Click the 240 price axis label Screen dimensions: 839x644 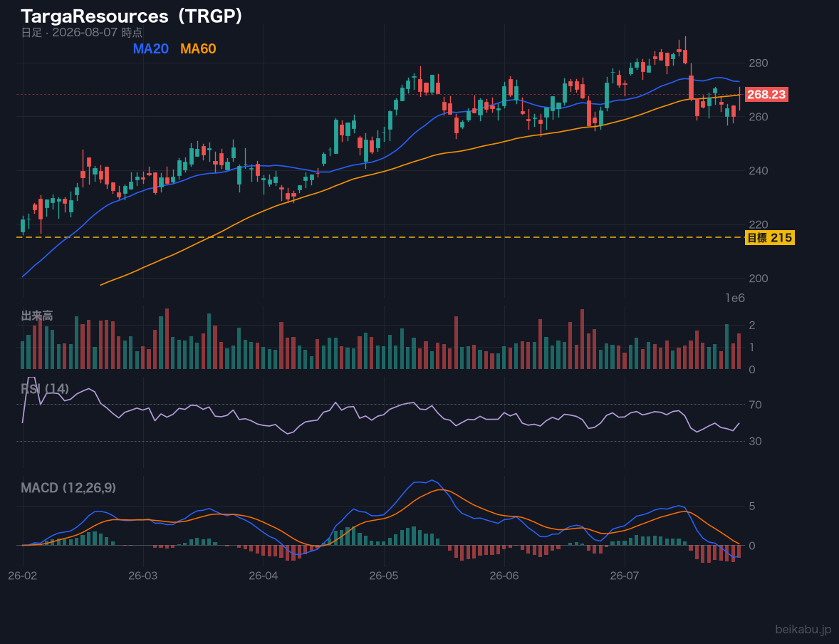click(759, 171)
